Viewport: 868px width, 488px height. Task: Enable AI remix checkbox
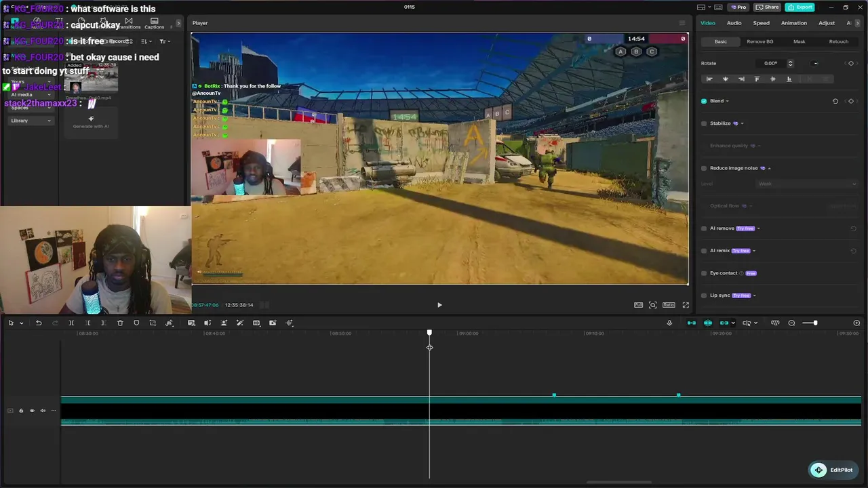[704, 251]
